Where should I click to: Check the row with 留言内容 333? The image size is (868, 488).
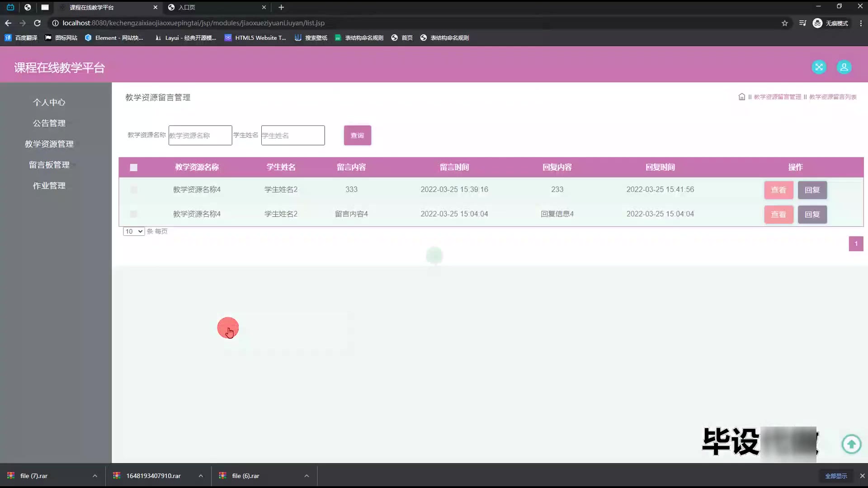(x=133, y=190)
